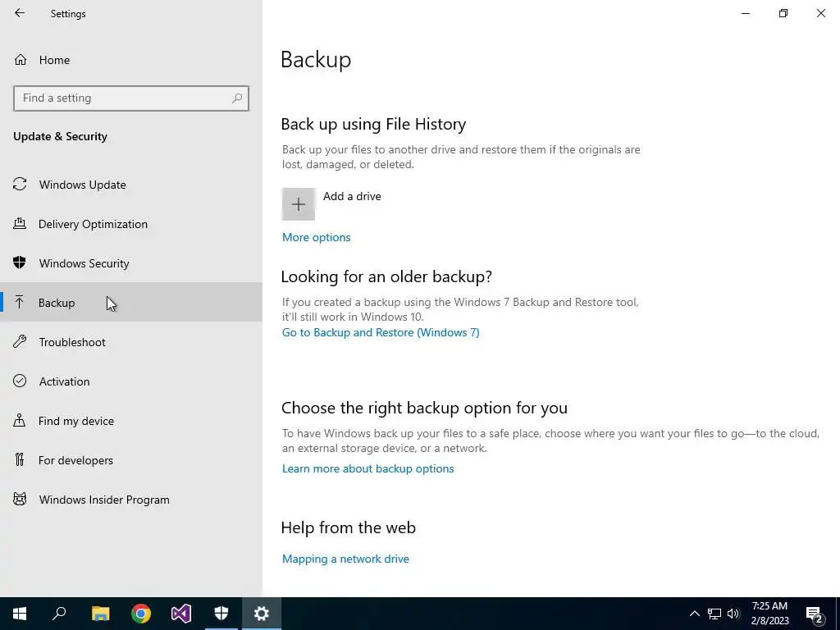Open the Windows Start menu
The height and width of the screenshot is (630, 840).
click(x=20, y=614)
